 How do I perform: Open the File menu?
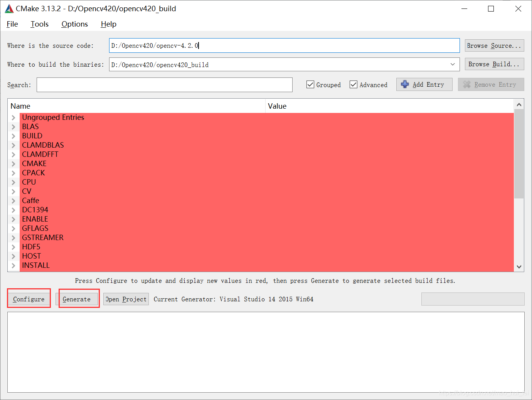click(12, 24)
